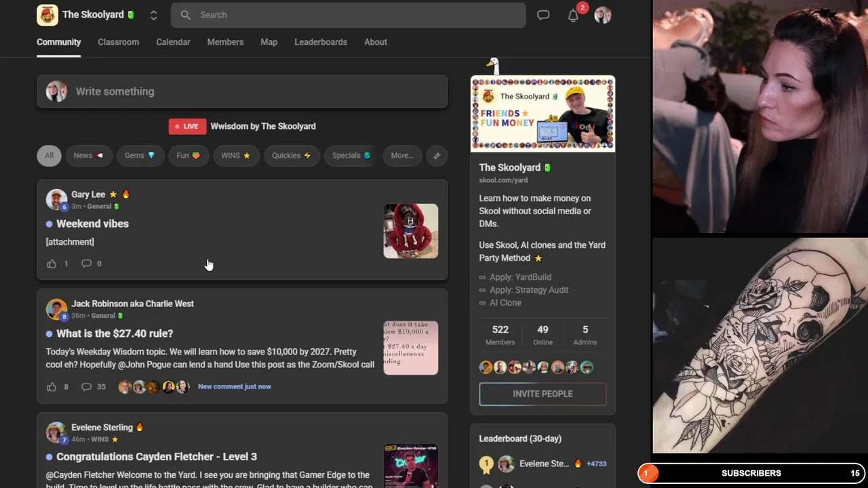This screenshot has height=488, width=868.
Task: Switch to the Map tab
Action: pos(269,42)
